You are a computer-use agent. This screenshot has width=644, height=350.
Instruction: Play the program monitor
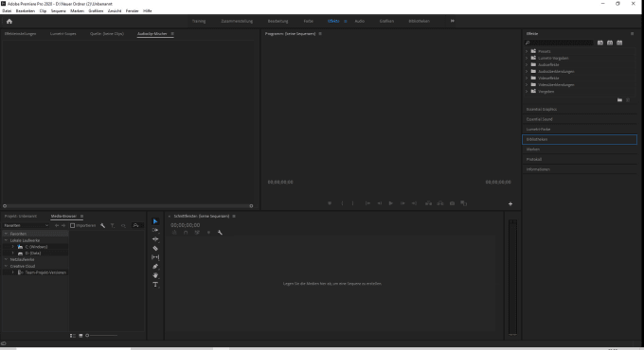pos(390,203)
